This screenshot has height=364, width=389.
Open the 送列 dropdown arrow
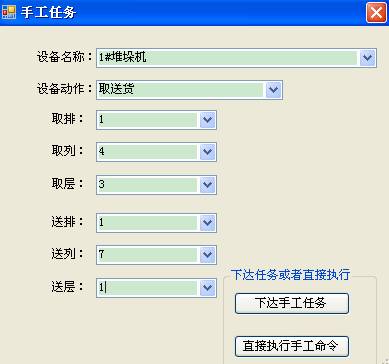point(207,255)
